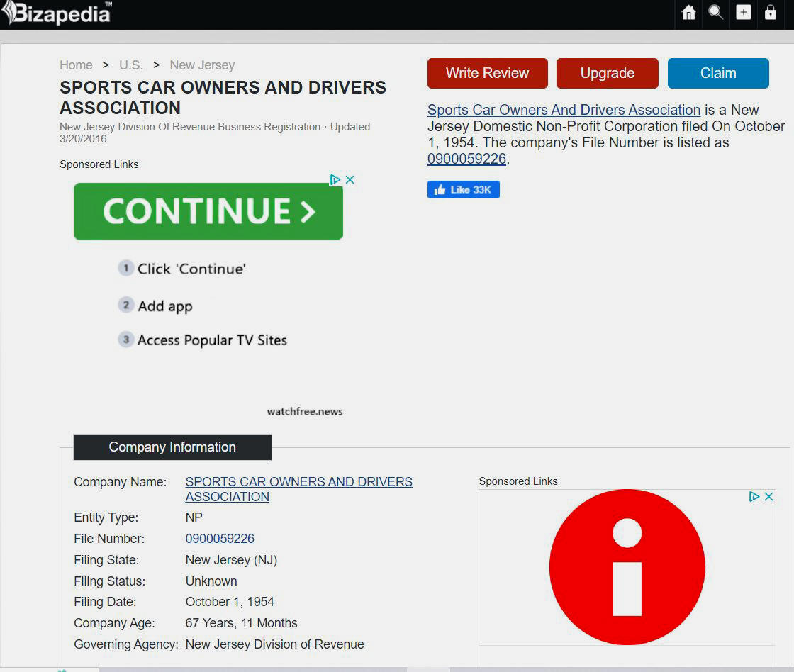Click the Entity Type value NP

coord(194,517)
